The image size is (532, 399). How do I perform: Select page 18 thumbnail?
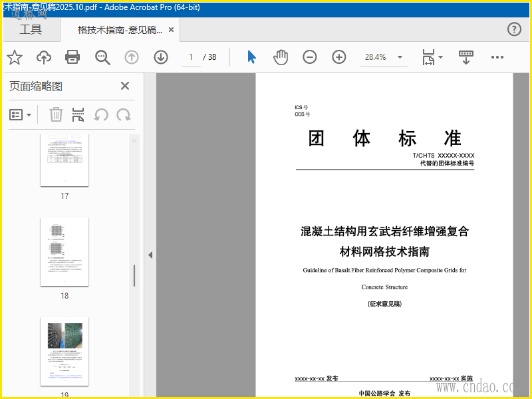pyautogui.click(x=65, y=252)
